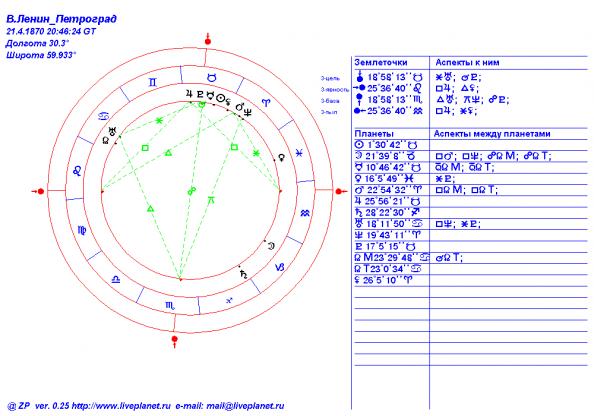Image resolution: width=594 pixels, height=416 pixels.
Task: Click the Venus glyph inside the chart wheel
Action: pos(282,158)
